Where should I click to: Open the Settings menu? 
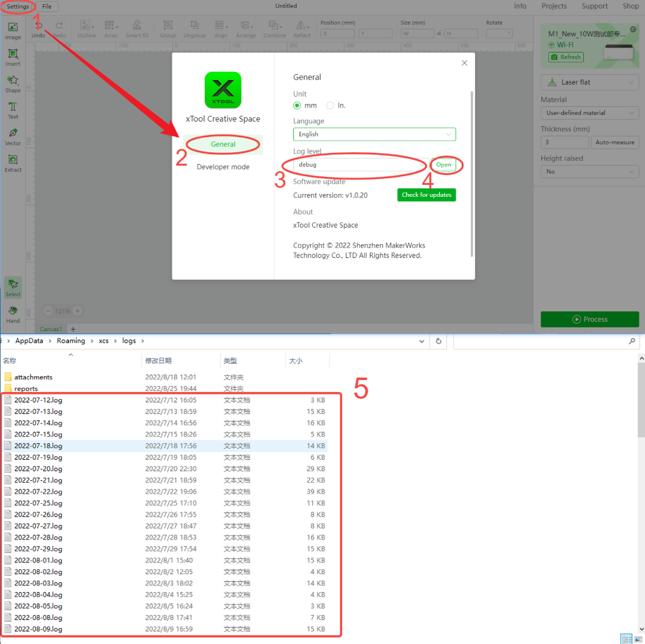tap(18, 7)
